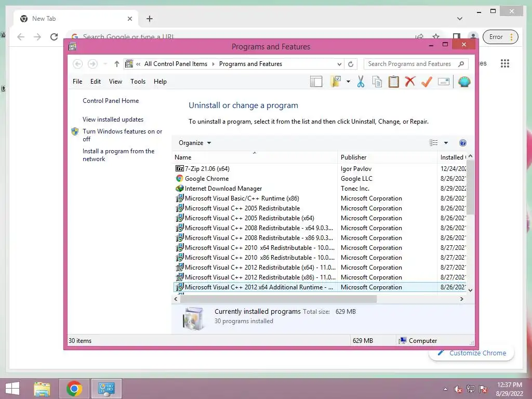Expand the address bar history dropdown
Image resolution: width=532 pixels, height=399 pixels.
coord(339,64)
